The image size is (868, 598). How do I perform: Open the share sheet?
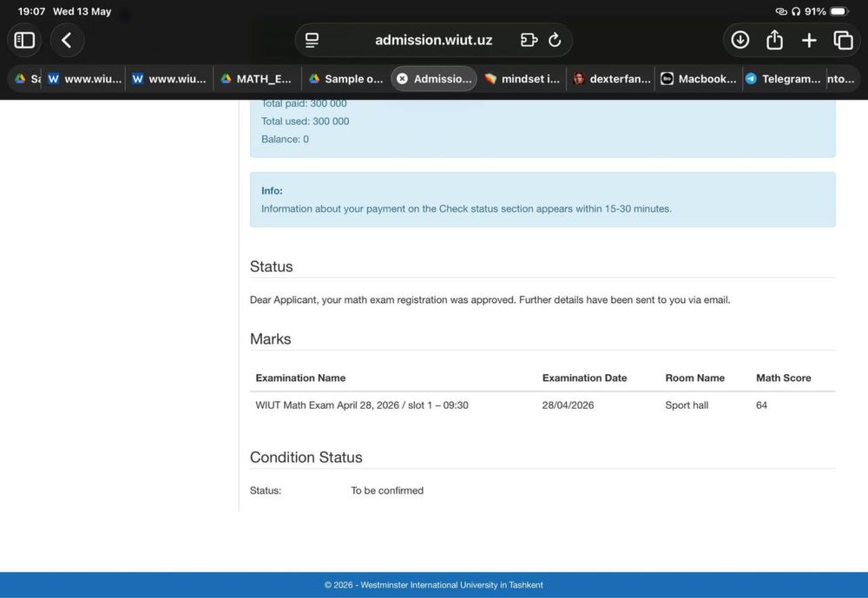(x=774, y=40)
